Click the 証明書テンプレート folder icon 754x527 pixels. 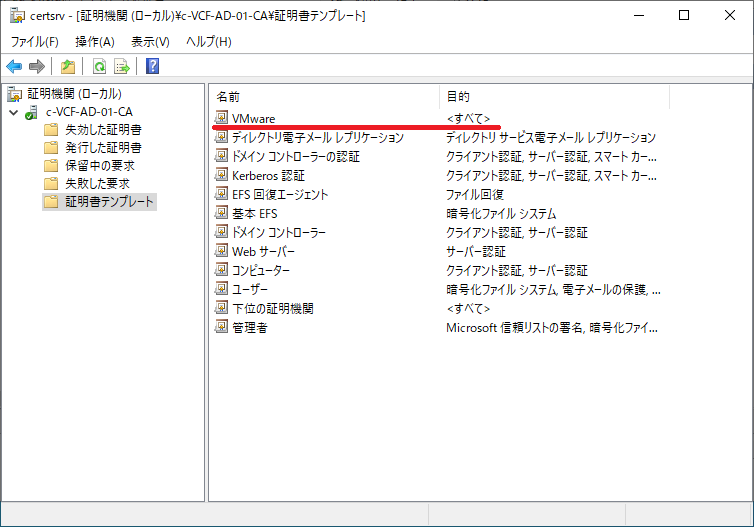point(51,201)
